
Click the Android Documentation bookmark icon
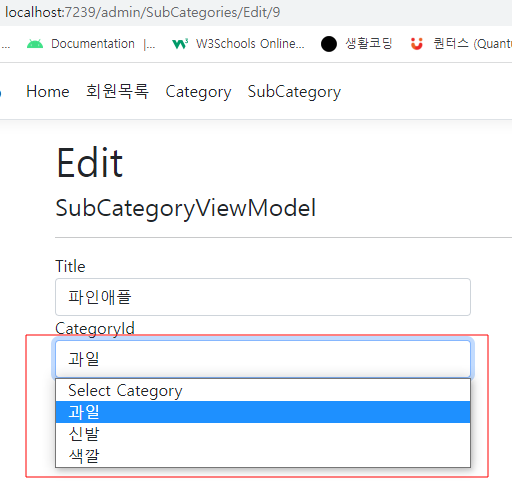coord(35,44)
